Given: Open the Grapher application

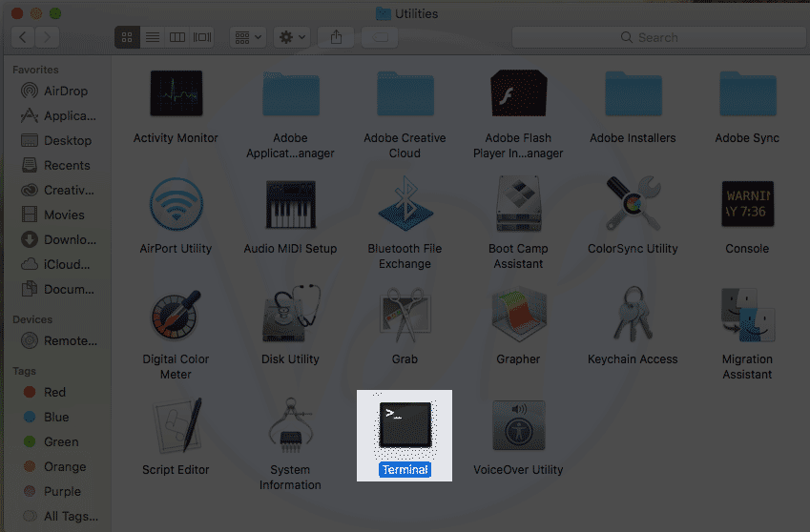Looking at the screenshot, I should [518, 316].
